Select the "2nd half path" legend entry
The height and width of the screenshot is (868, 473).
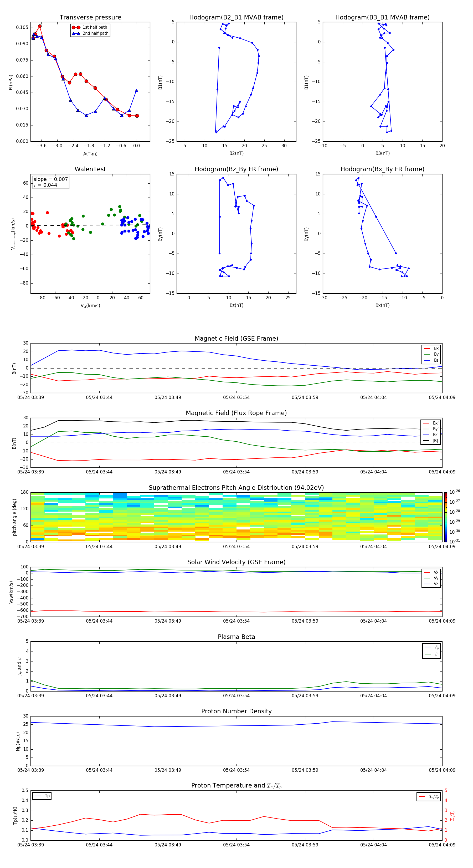[90, 33]
